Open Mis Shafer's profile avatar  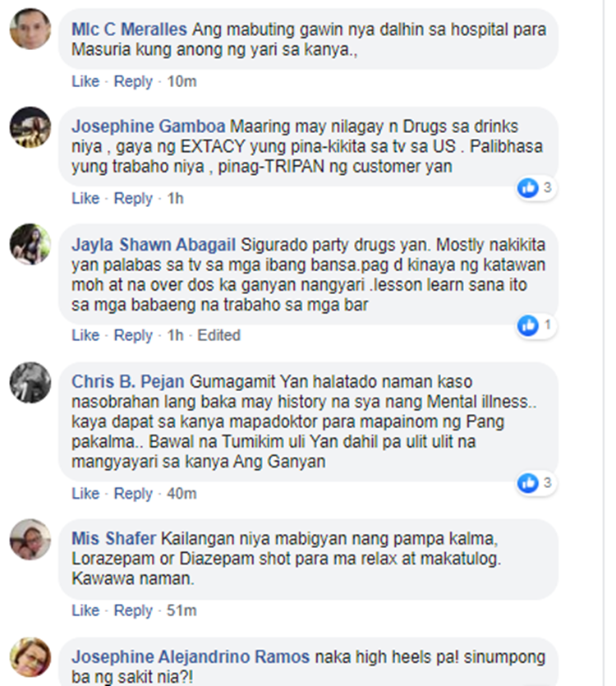(x=30, y=540)
